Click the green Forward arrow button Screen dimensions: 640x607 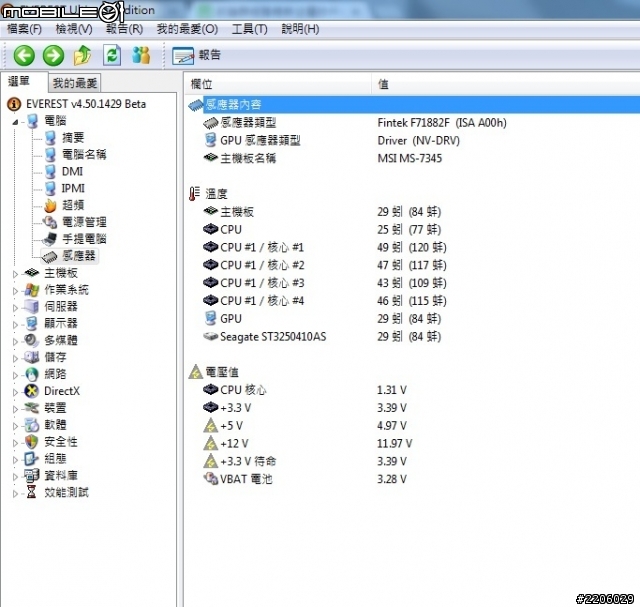(x=53, y=56)
